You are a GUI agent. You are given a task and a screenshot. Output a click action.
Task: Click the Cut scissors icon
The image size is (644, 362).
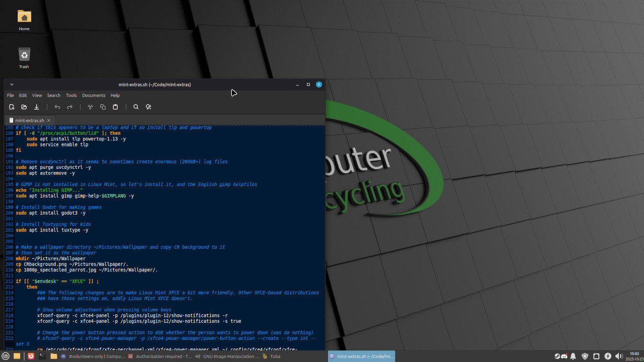(91, 107)
